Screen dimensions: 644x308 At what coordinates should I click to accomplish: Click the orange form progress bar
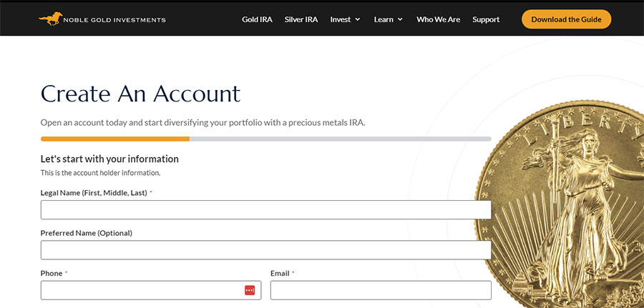(x=115, y=139)
